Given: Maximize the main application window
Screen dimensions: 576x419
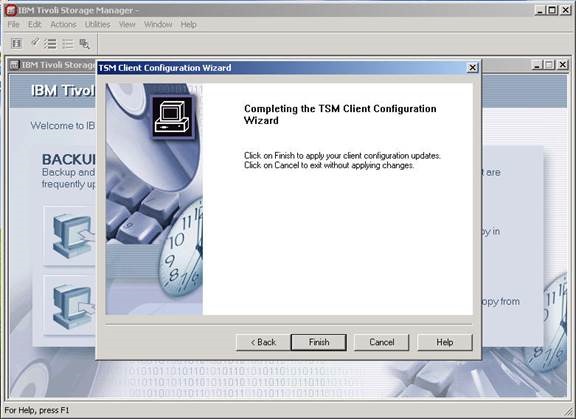Looking at the screenshot, I should [x=552, y=10].
